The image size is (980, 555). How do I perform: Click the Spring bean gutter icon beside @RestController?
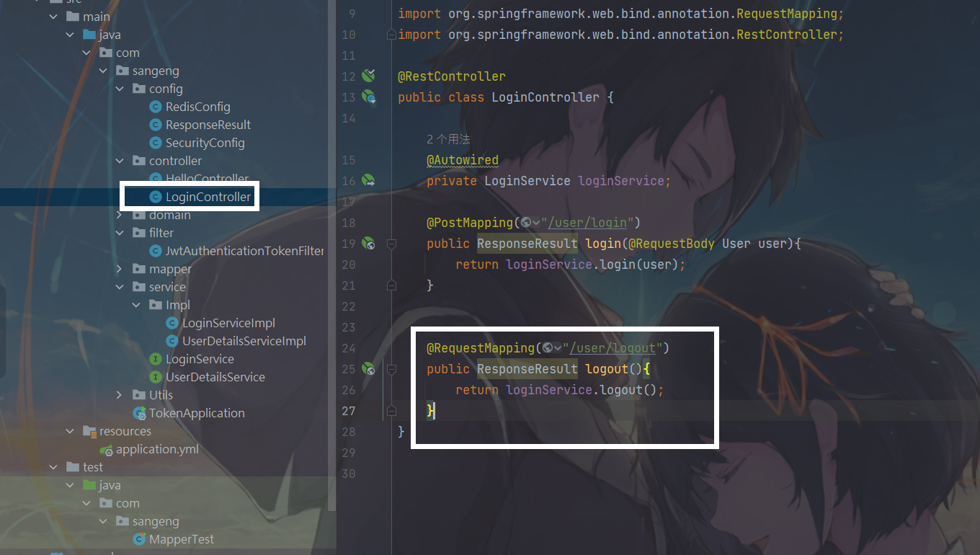pos(369,76)
